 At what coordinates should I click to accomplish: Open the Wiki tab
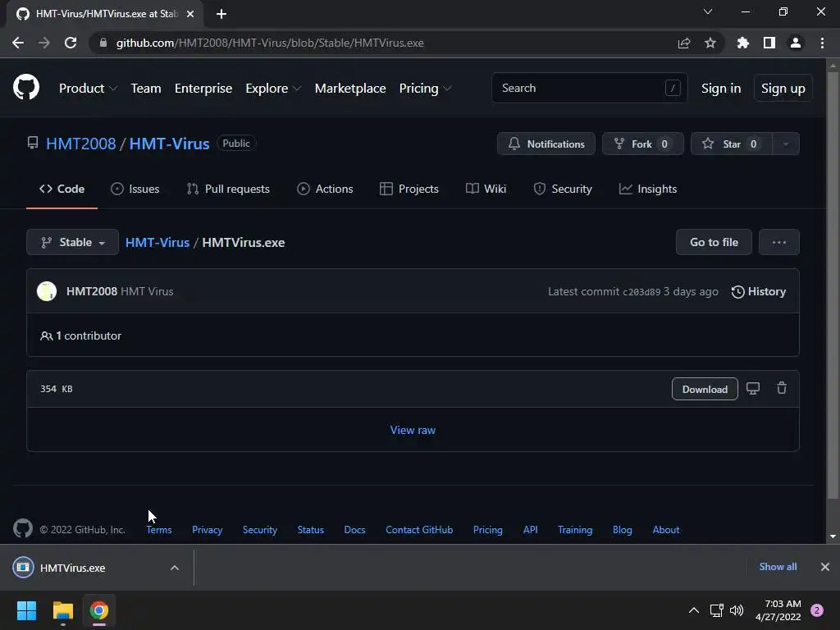(x=486, y=189)
